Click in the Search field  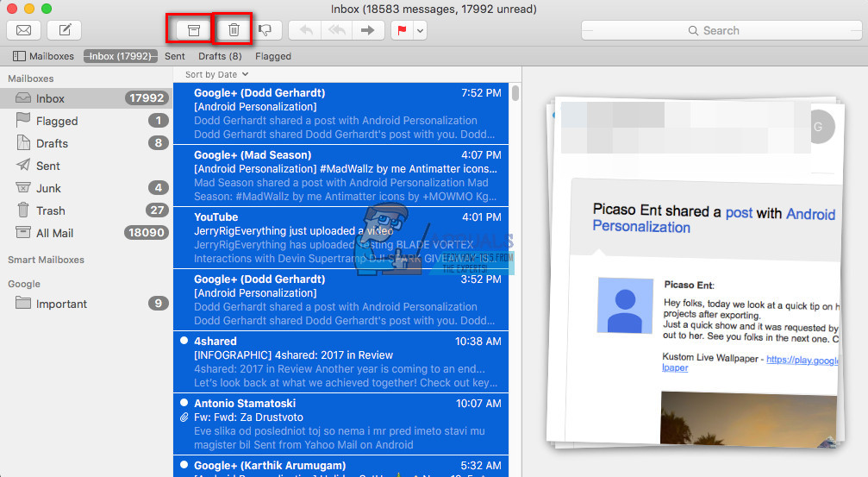[x=721, y=30]
